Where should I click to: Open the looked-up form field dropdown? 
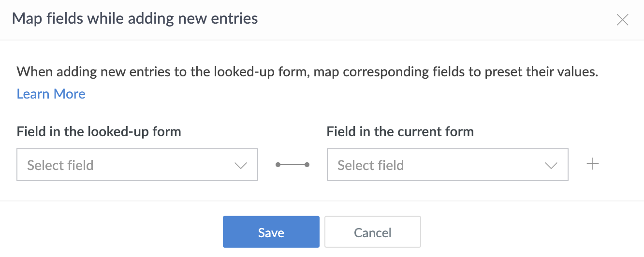[137, 165]
